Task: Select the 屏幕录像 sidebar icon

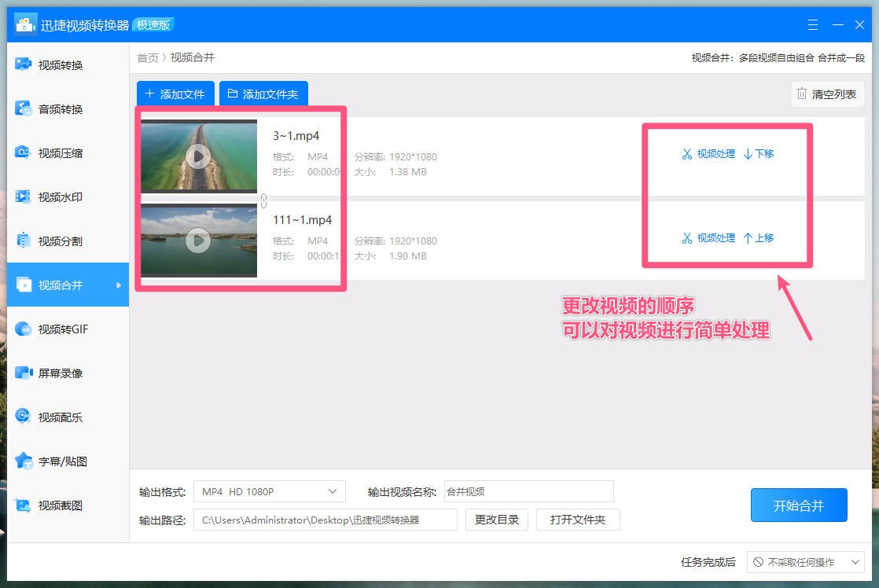Action: point(47,373)
